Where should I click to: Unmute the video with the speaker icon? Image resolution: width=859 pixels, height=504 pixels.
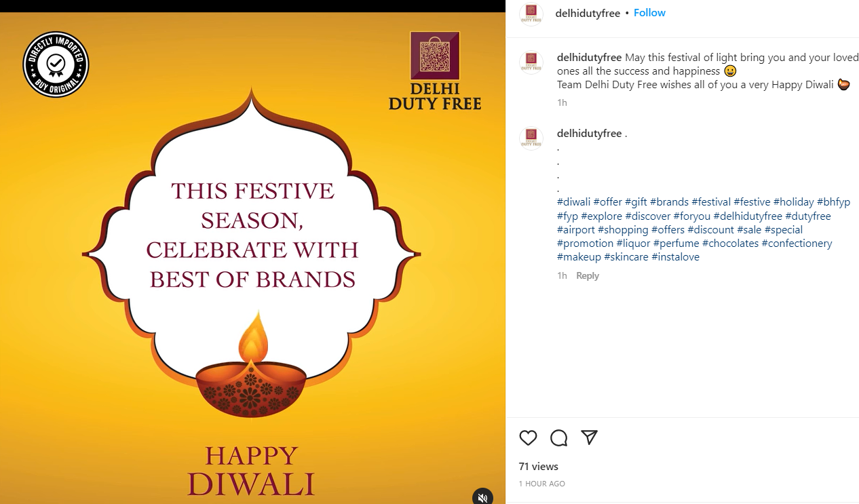click(x=482, y=497)
